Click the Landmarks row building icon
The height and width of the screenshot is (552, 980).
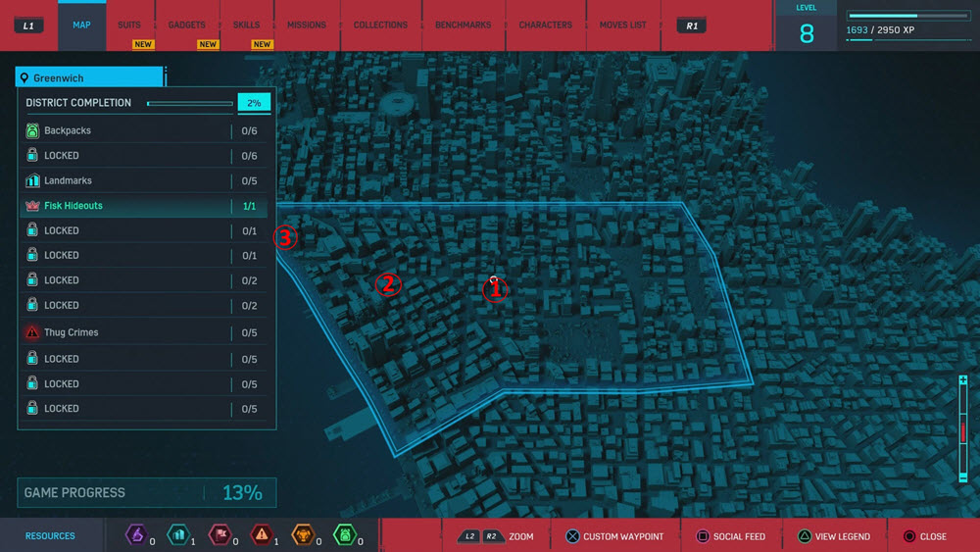point(32,180)
